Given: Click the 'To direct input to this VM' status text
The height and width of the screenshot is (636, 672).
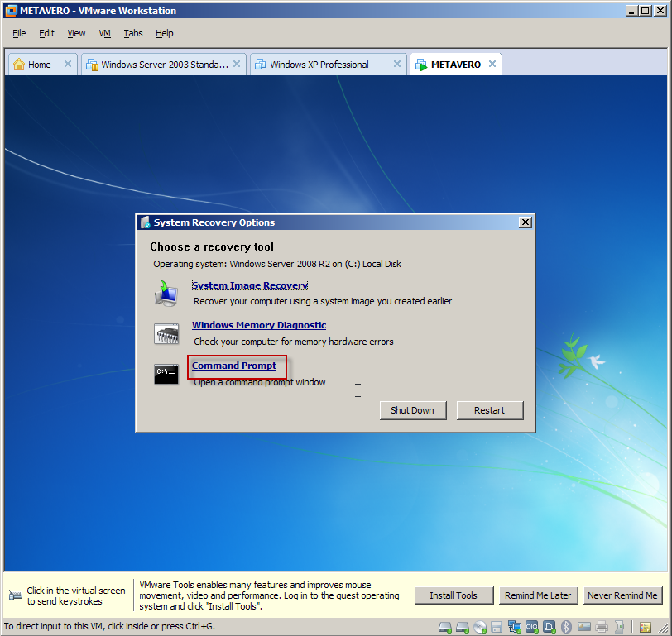Looking at the screenshot, I should (110, 626).
